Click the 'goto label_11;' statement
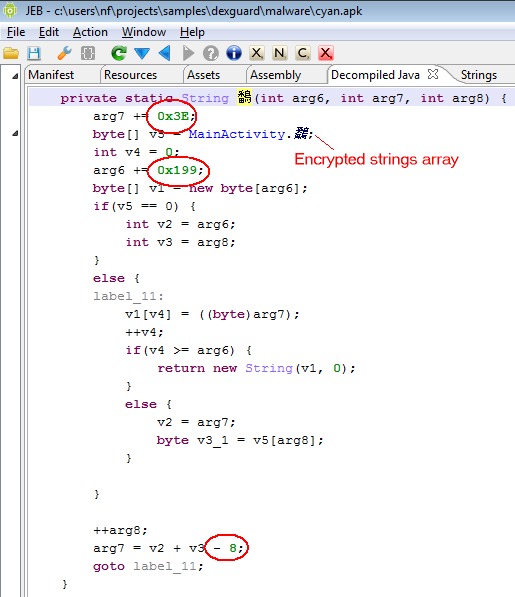515x597 pixels. (x=148, y=566)
